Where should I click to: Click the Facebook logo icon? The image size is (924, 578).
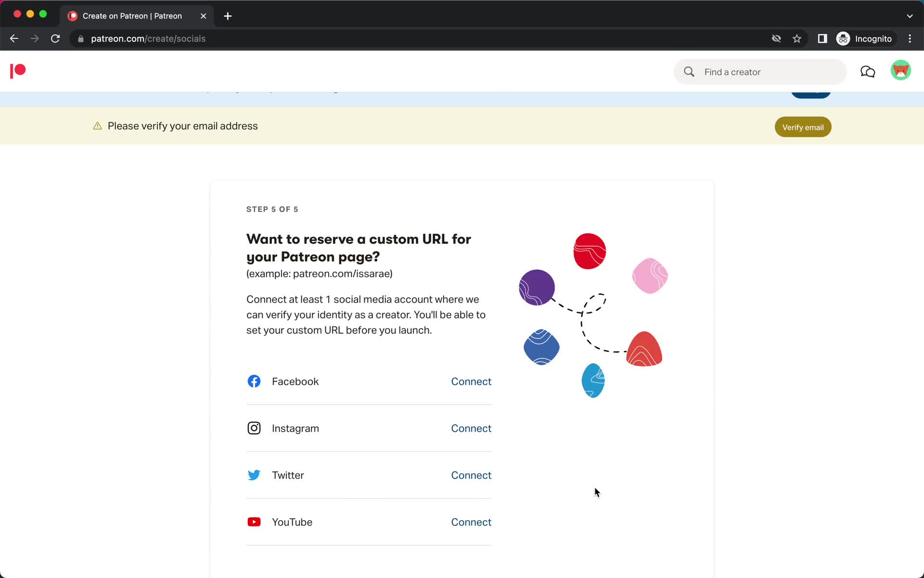coord(254,381)
